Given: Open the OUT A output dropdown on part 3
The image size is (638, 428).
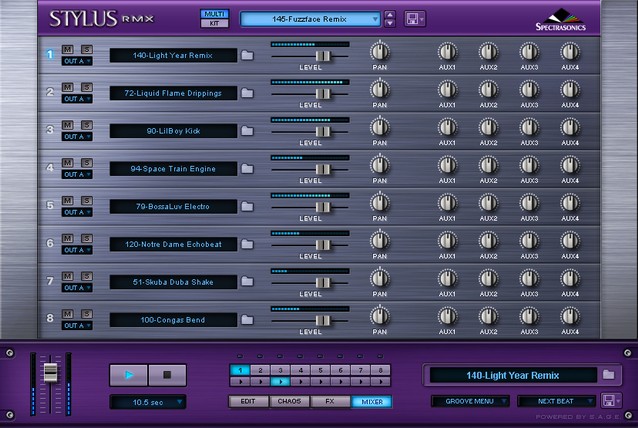Looking at the screenshot, I should pos(77,137).
